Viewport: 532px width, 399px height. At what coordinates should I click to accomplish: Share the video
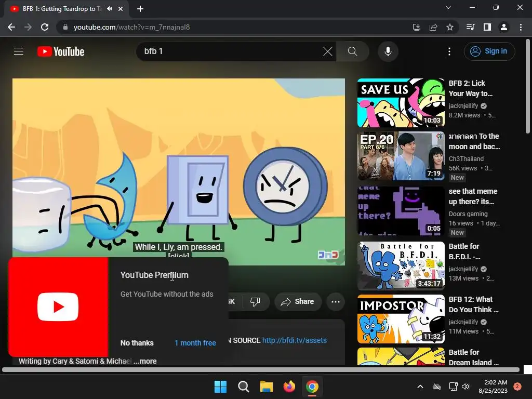pos(298,302)
